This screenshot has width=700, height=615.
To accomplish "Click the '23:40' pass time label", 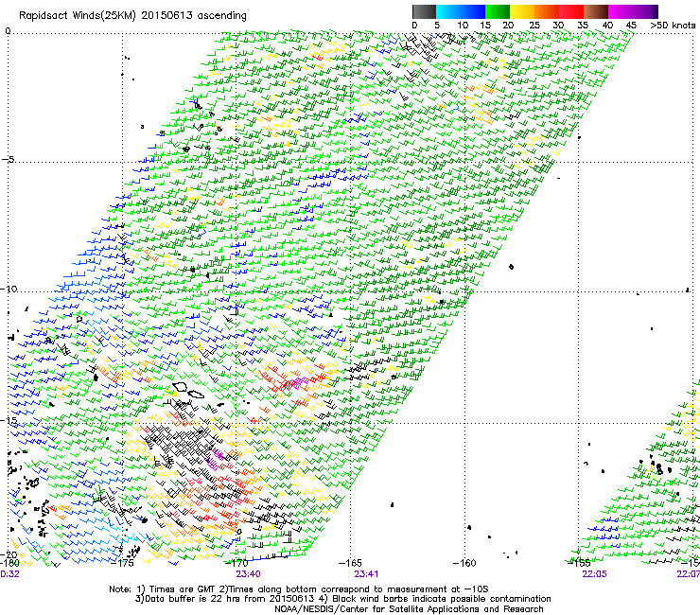I will click(x=248, y=574).
